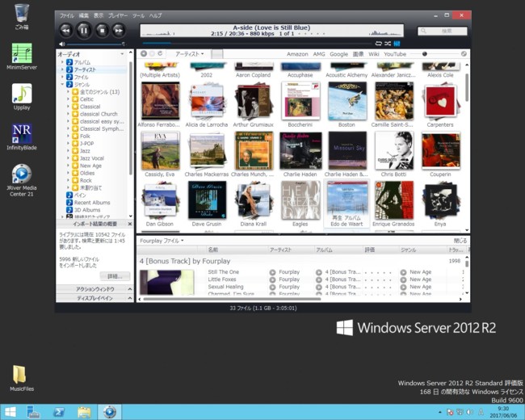Viewport: 525px width, 420px height.
Task: Select the New Age genre
Action: click(90, 166)
